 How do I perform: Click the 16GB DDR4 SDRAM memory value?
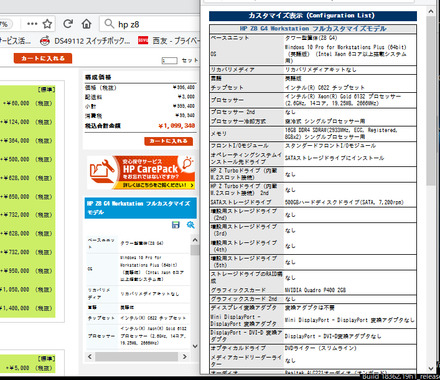pyautogui.click(x=341, y=133)
